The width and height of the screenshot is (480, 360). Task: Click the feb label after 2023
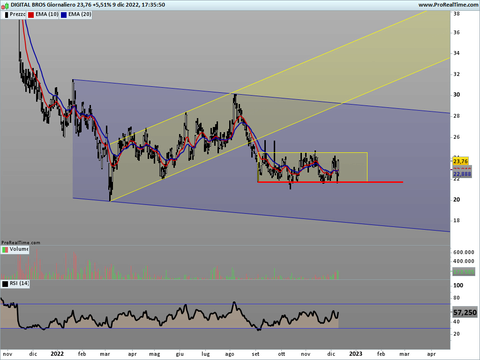381,354
